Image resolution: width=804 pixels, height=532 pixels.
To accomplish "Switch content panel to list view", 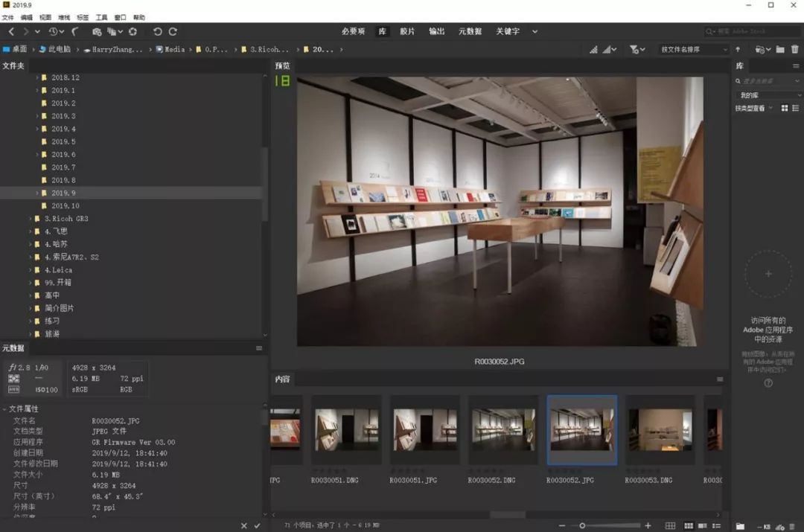I will click(x=715, y=526).
